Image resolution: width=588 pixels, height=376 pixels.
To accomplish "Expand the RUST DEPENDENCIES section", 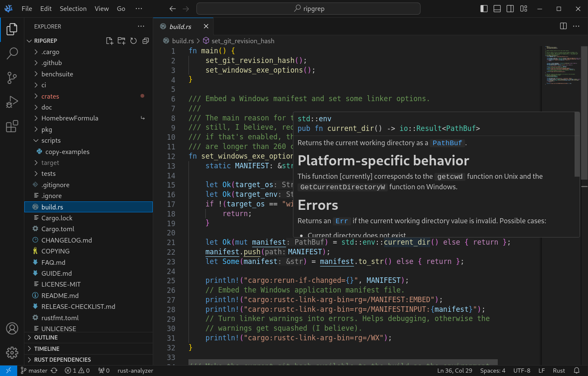I will click(89, 360).
